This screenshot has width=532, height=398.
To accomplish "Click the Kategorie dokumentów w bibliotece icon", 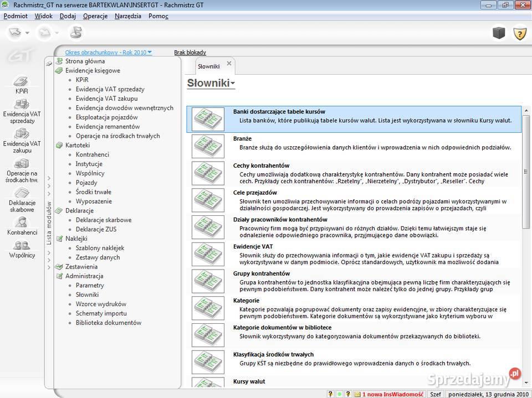I will [208, 335].
